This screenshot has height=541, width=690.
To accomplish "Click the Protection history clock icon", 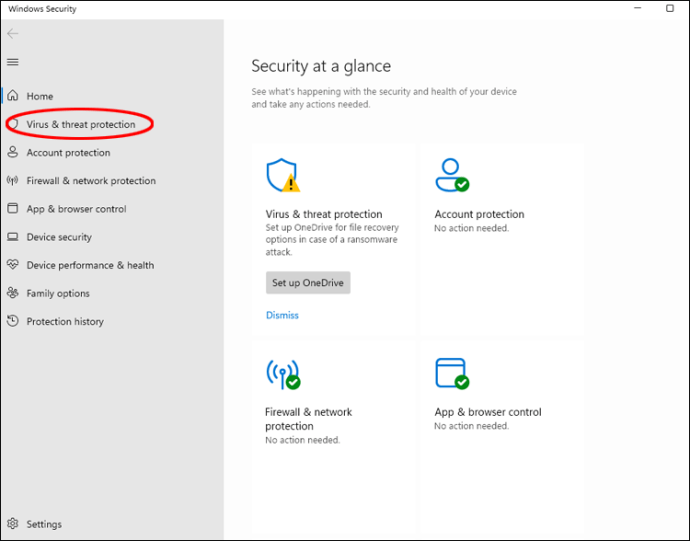I will click(x=13, y=321).
